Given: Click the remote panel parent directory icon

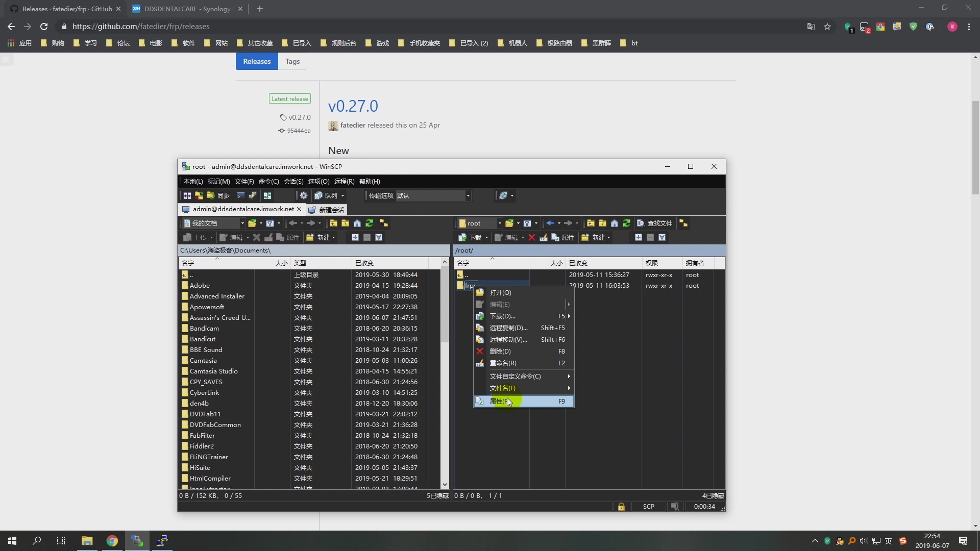Looking at the screenshot, I should coord(591,223).
